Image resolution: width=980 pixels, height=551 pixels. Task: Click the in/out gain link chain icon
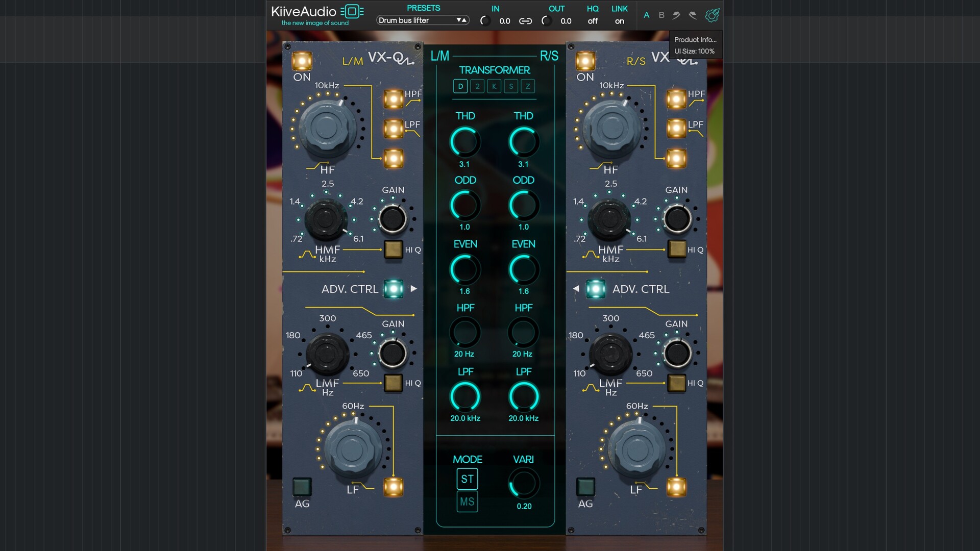pos(525,21)
